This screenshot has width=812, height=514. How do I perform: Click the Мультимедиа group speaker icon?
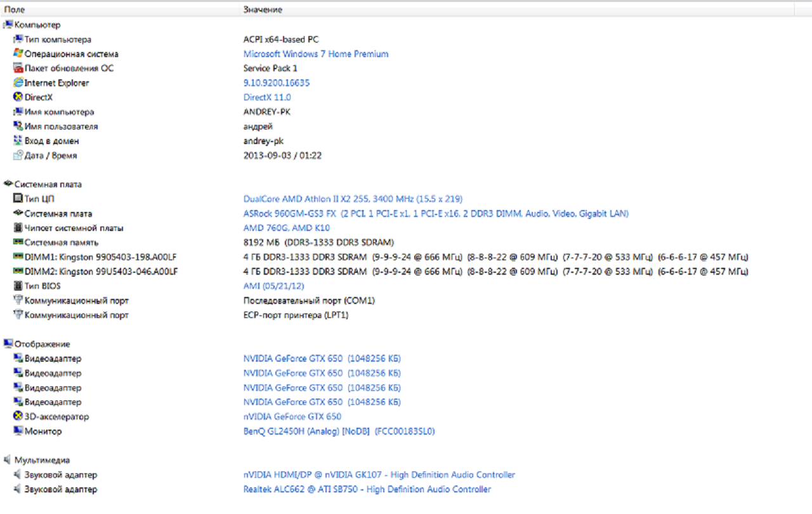click(8, 460)
